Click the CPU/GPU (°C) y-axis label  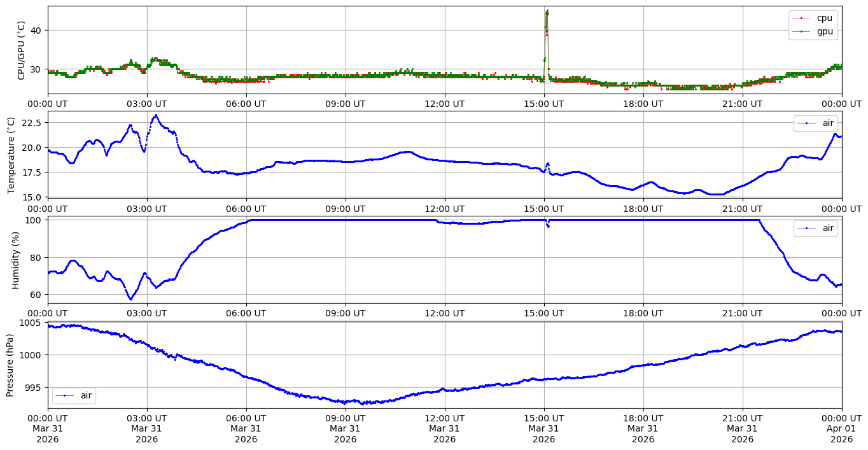point(22,50)
